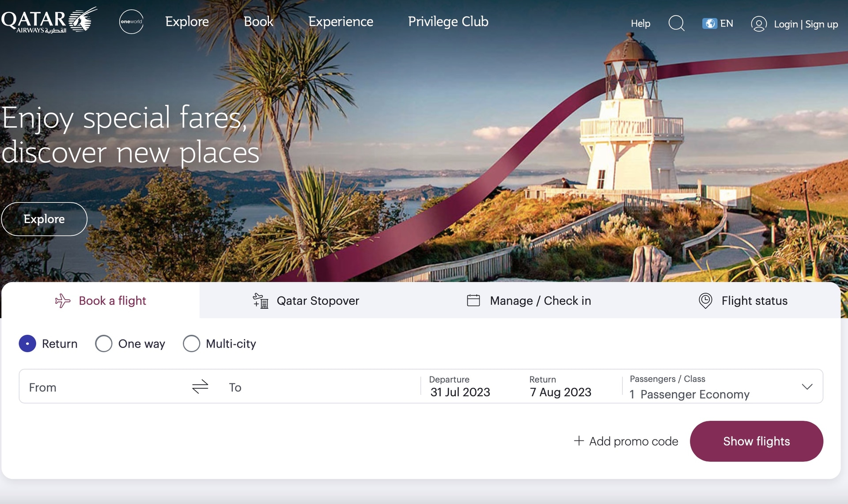Click the globe language icon
Viewport: 848px width, 504px height.
tap(709, 23)
